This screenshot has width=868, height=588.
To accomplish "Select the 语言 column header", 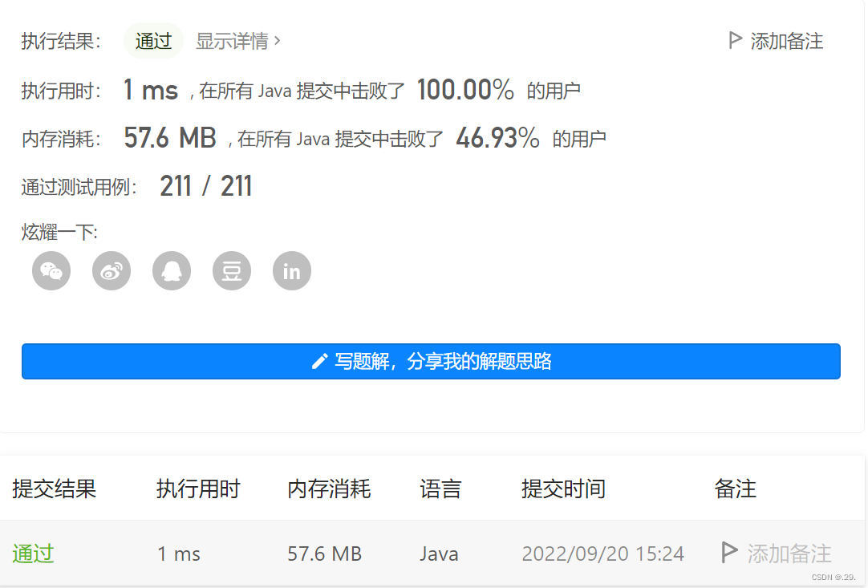I will [442, 489].
